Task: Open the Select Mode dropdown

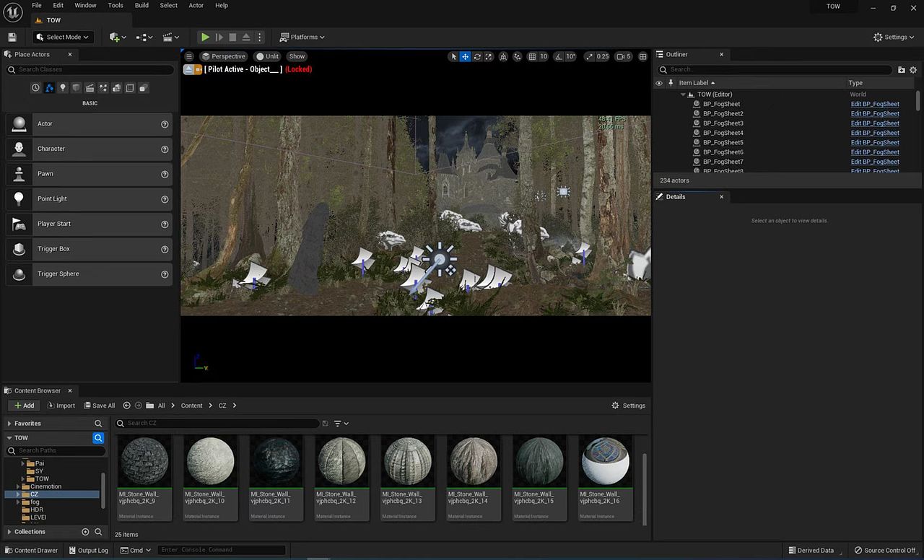Action: click(64, 37)
